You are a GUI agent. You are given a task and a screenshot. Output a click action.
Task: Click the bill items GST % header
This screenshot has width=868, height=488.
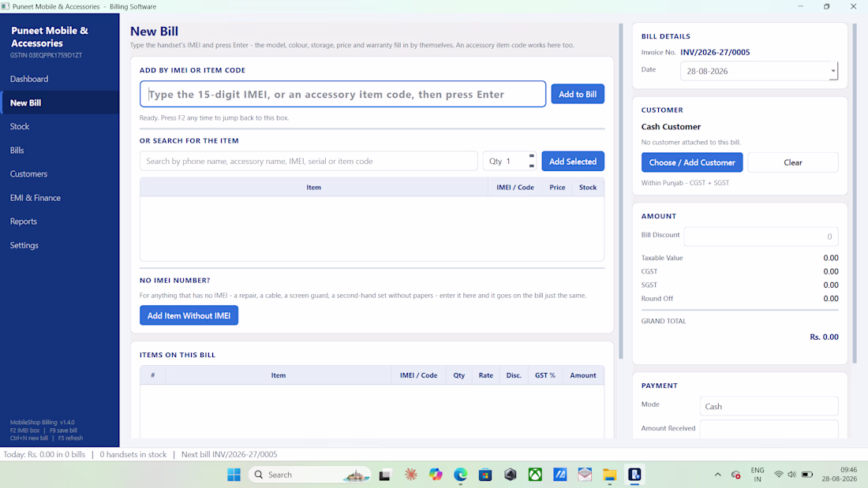pyautogui.click(x=545, y=375)
